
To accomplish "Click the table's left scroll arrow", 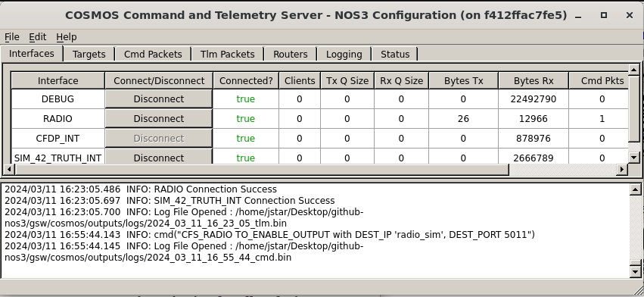I will pyautogui.click(x=8, y=169).
